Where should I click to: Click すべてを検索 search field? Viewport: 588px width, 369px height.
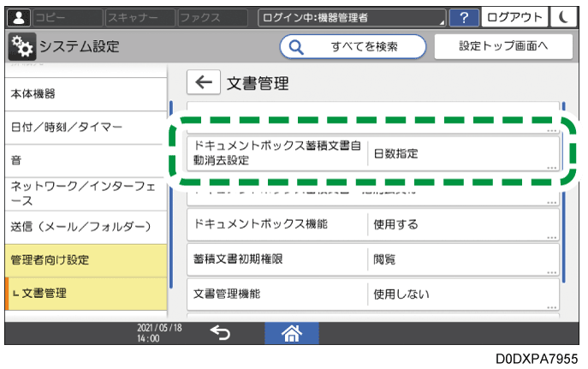(353, 47)
